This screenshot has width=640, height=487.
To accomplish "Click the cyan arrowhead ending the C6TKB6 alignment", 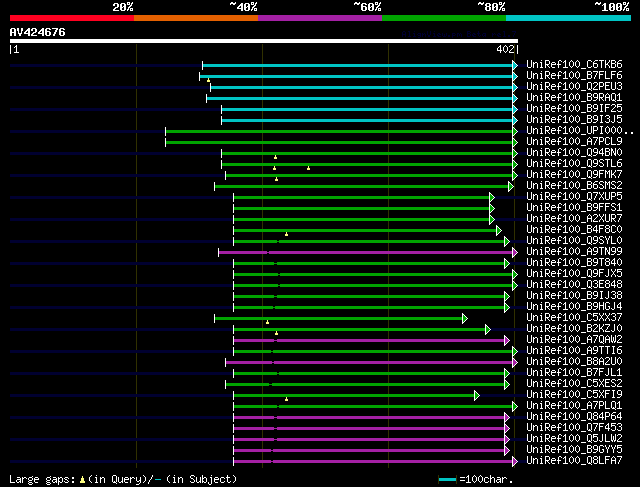I will [x=515, y=65].
